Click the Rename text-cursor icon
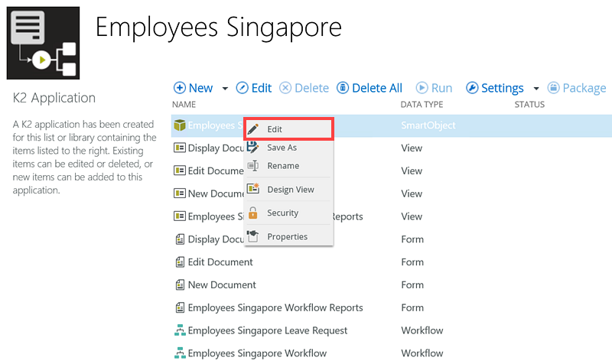The height and width of the screenshot is (364, 612). [x=253, y=166]
